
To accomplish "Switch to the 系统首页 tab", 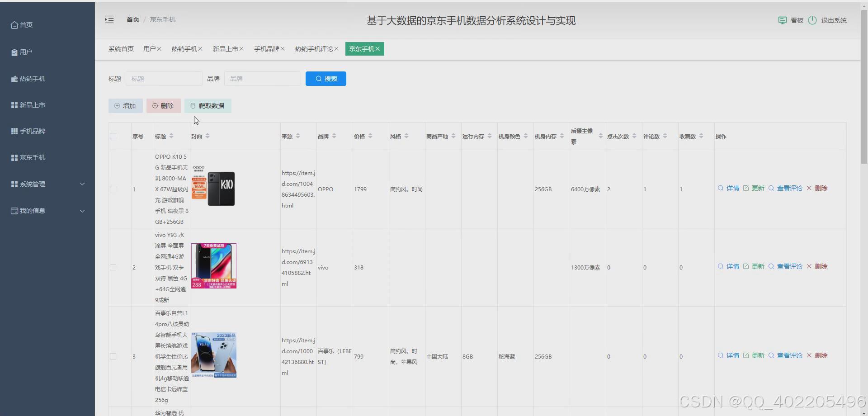I will tap(121, 49).
